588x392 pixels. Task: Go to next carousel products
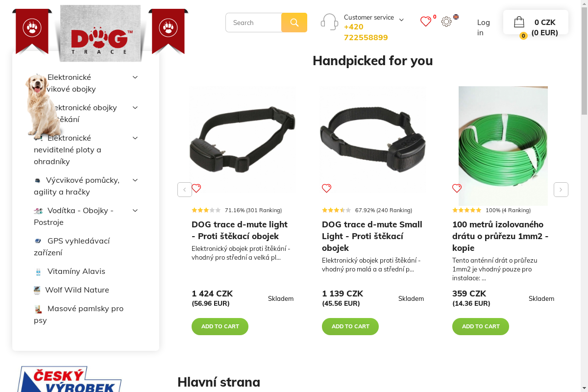click(561, 190)
